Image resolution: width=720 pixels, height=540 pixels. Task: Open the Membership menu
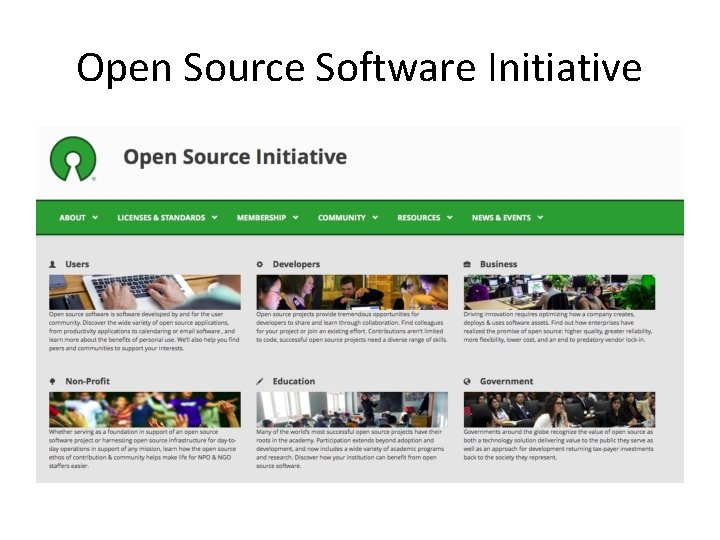point(261,218)
